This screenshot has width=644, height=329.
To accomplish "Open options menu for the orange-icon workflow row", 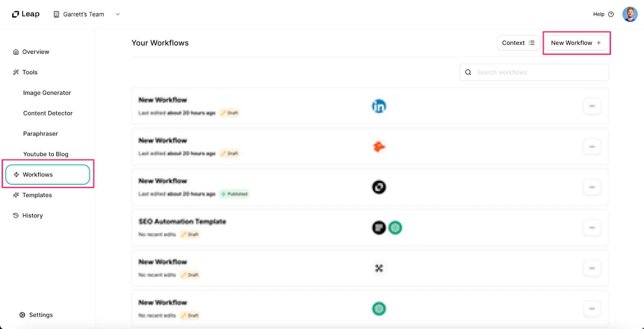I will (x=592, y=147).
